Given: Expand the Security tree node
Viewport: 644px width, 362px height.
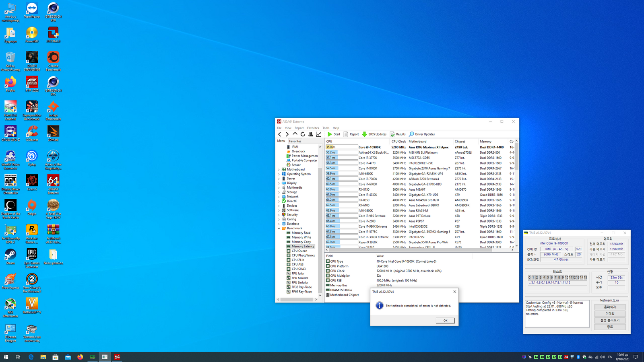Looking at the screenshot, I should tap(279, 215).
